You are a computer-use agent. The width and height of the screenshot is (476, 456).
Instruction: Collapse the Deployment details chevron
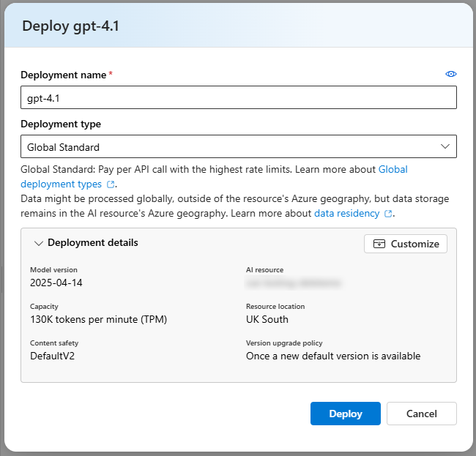[x=38, y=243]
